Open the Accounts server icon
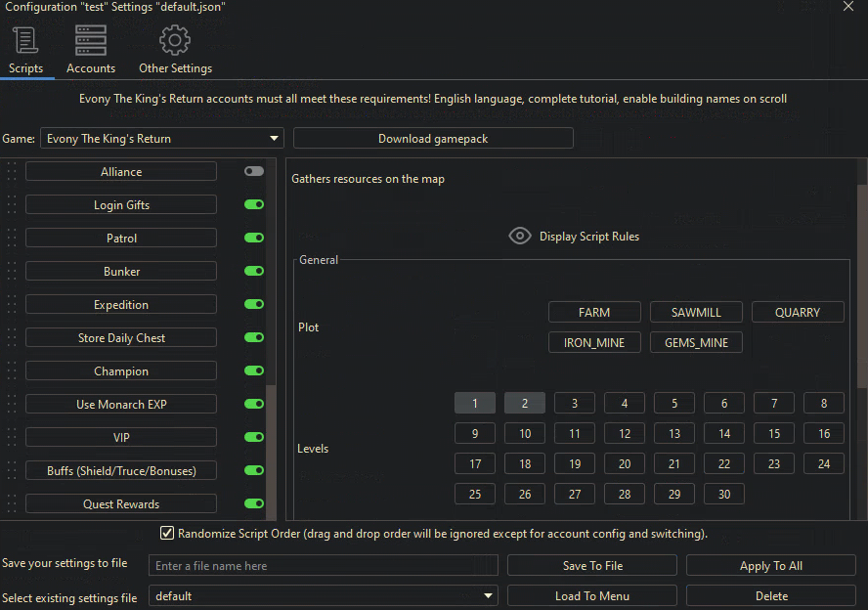 point(91,41)
